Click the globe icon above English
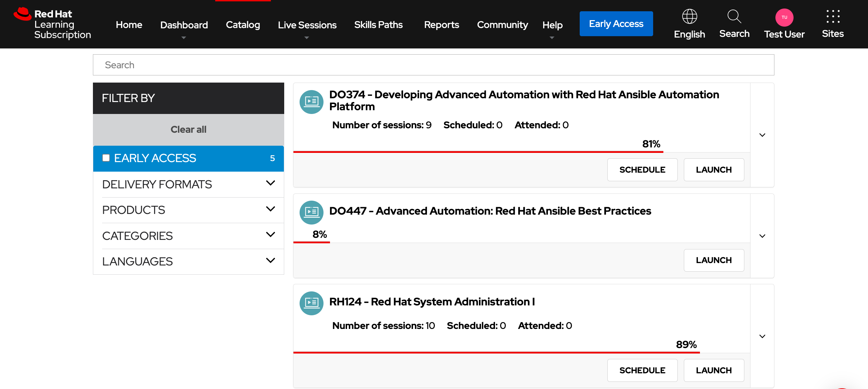Image resolution: width=868 pixels, height=389 pixels. 689,16
